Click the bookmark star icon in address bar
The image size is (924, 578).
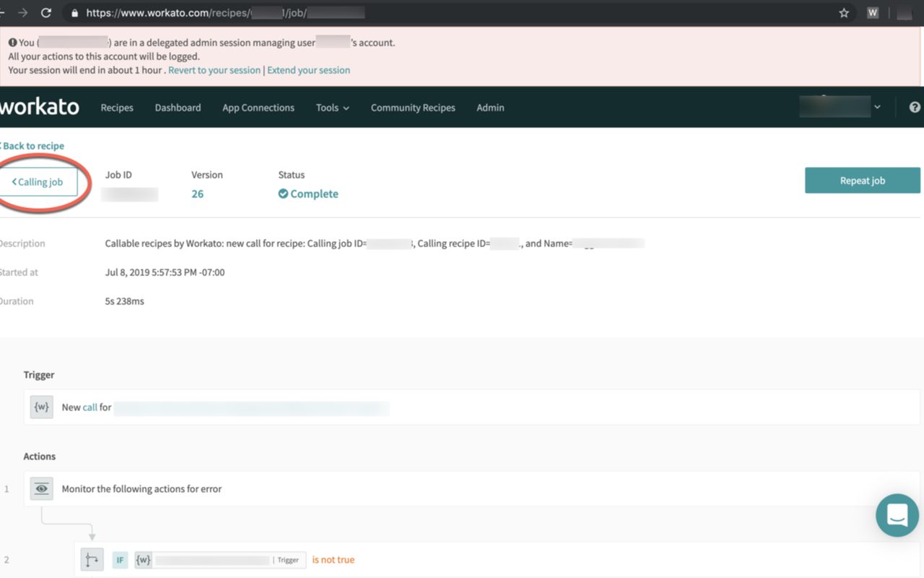(844, 13)
